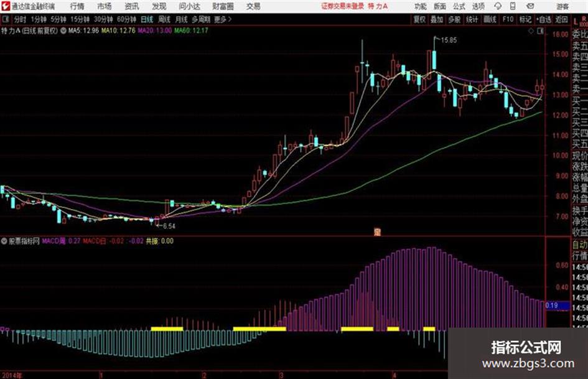Click the MA10: 12.76 label
The image size is (588, 379).
click(x=118, y=30)
